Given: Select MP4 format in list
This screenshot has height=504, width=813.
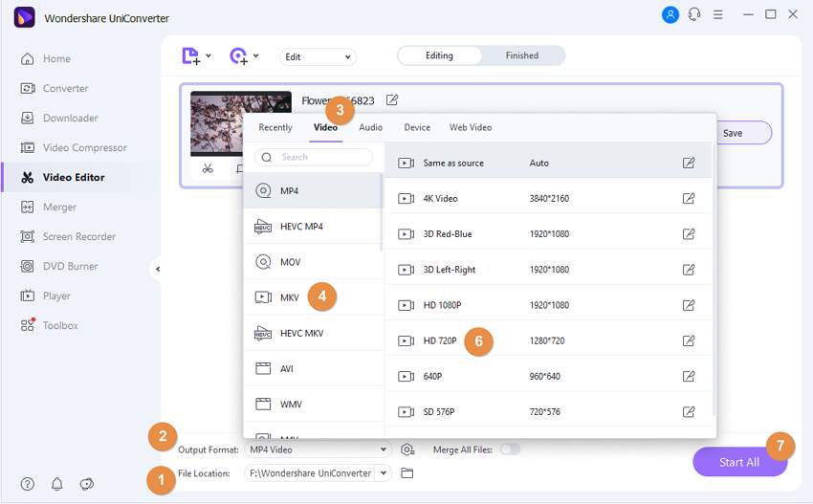Looking at the screenshot, I should pyautogui.click(x=313, y=191).
